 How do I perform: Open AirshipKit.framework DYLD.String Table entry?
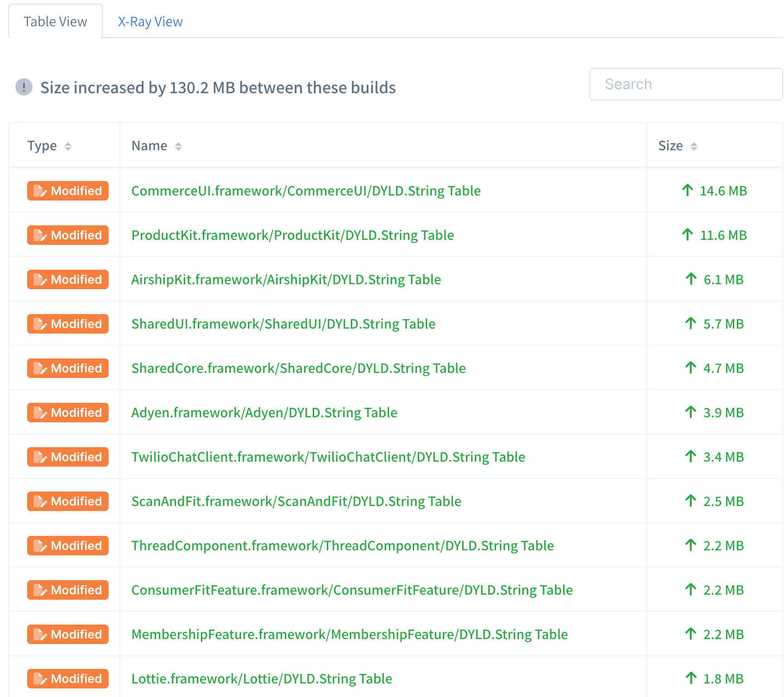(x=286, y=279)
